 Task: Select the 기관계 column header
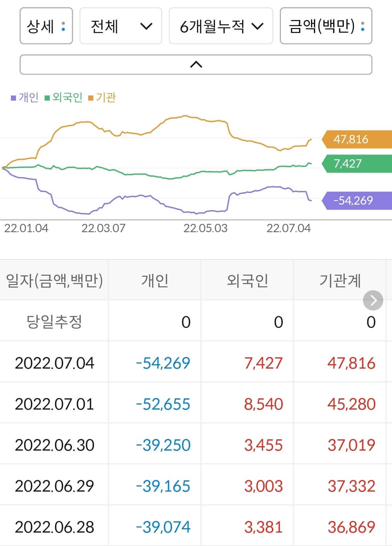(341, 280)
